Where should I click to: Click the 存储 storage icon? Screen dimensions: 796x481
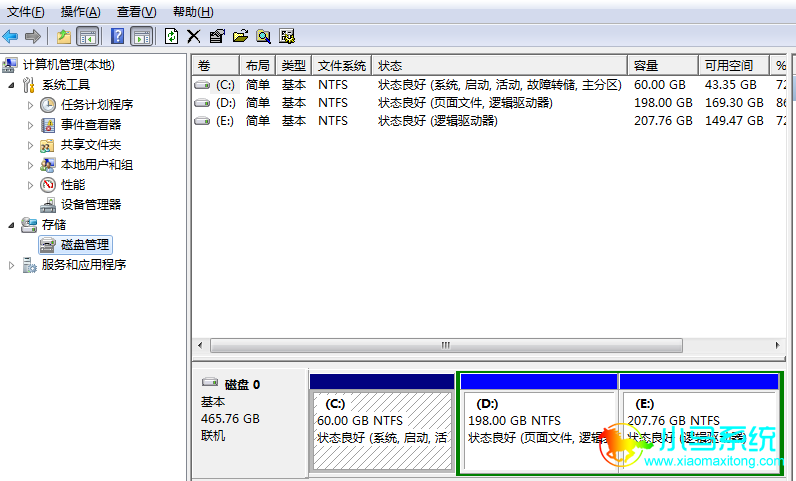(x=29, y=225)
